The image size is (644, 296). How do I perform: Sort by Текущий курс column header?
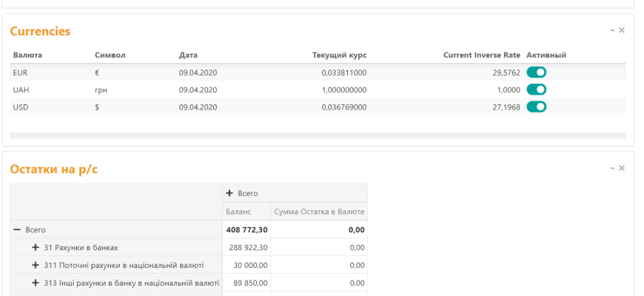tap(339, 55)
